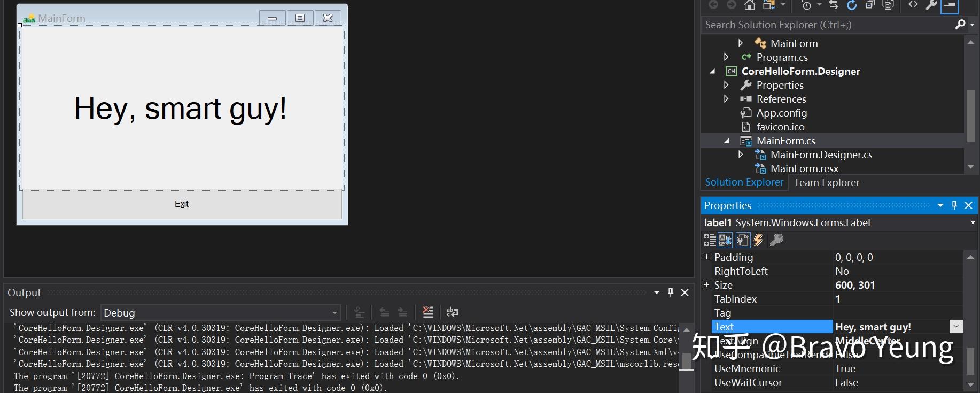980x393 pixels.
Task: Click the Refresh icon in Solution Explorer
Action: 852,5
